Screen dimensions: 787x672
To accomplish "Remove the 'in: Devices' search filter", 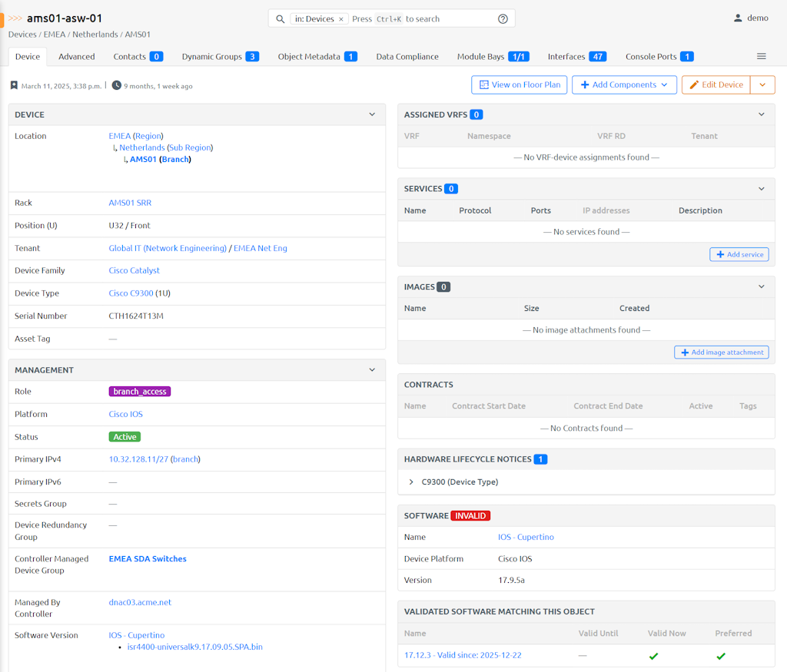I will click(x=341, y=19).
